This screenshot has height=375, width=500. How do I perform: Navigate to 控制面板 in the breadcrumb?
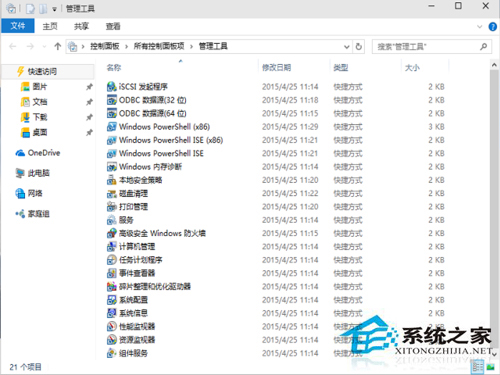point(105,46)
